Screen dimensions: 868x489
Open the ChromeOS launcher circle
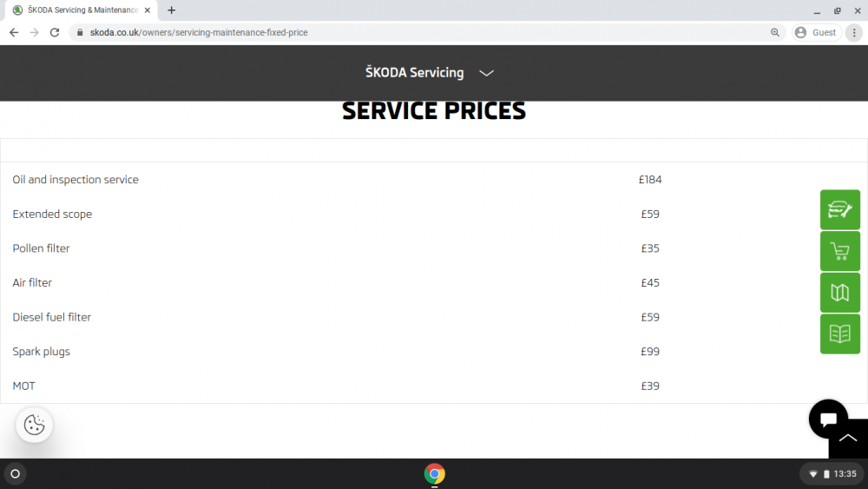pyautogui.click(x=16, y=473)
